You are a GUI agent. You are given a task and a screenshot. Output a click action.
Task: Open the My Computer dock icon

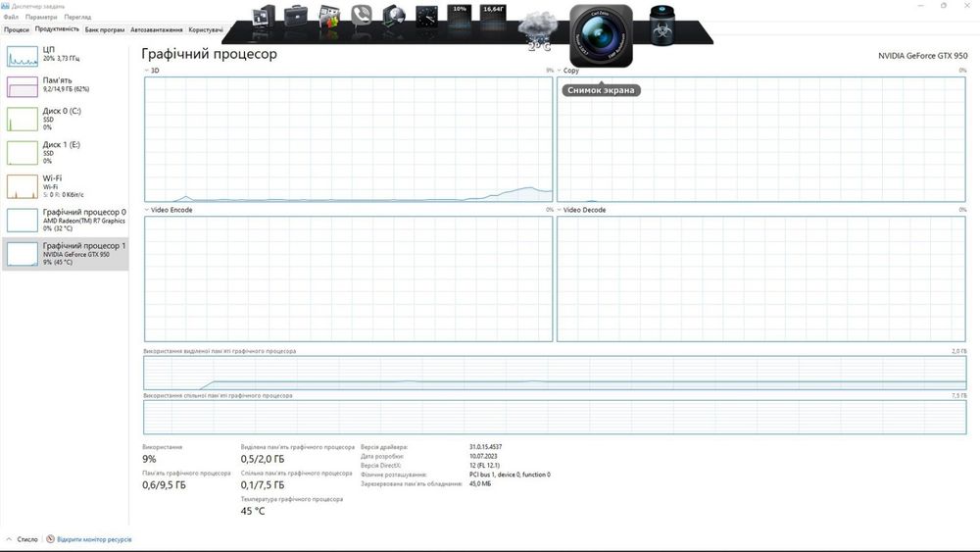pos(263,17)
